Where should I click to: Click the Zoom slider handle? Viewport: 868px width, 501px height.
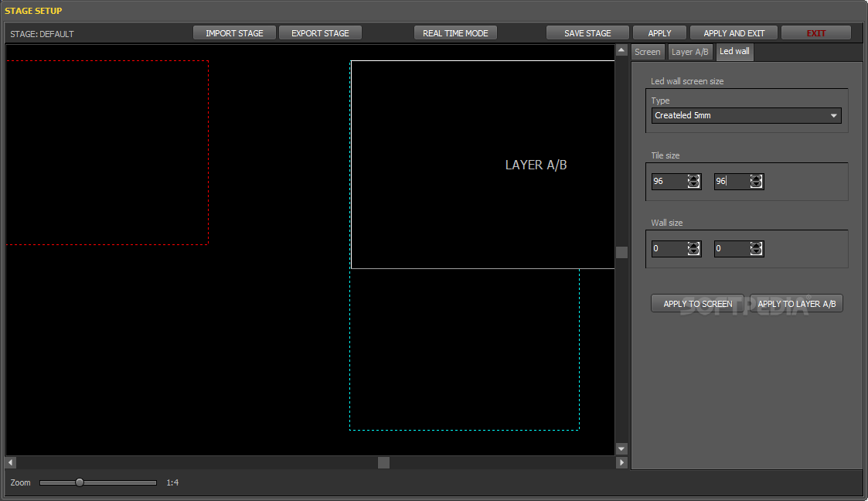(x=80, y=482)
